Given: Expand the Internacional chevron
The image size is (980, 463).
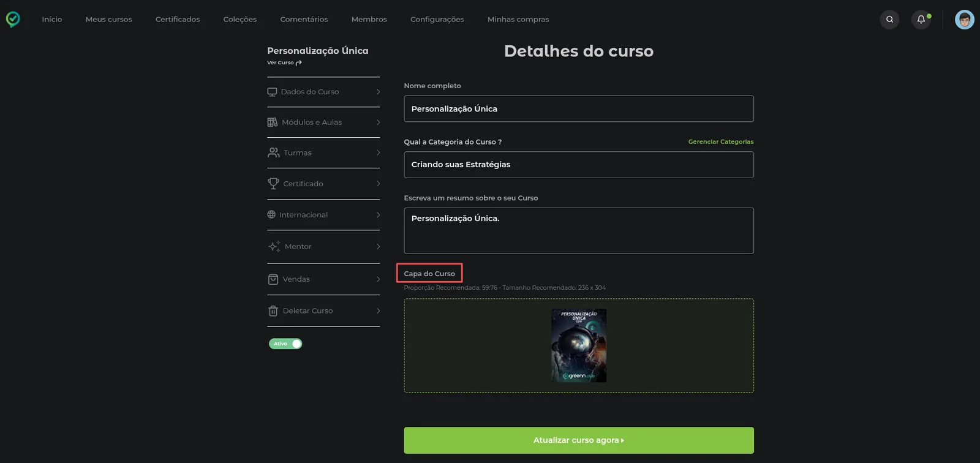Looking at the screenshot, I should [x=379, y=215].
